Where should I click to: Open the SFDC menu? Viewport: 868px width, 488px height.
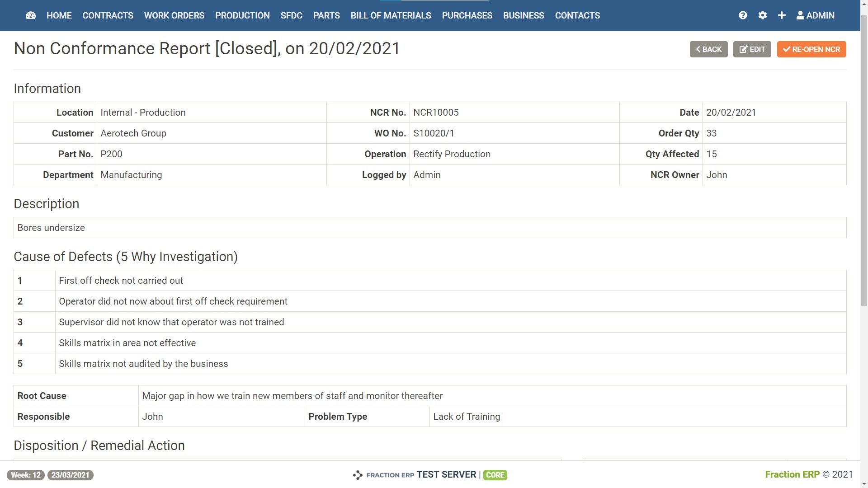tap(291, 15)
